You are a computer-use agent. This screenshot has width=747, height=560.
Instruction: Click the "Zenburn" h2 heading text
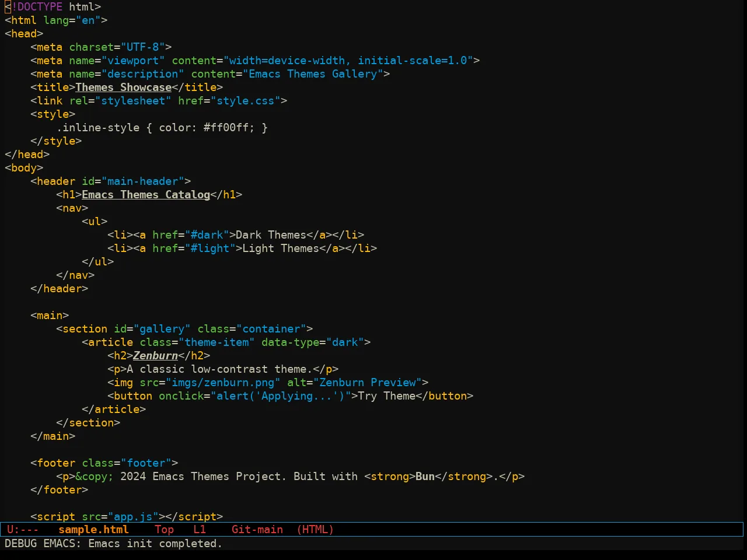(x=155, y=356)
